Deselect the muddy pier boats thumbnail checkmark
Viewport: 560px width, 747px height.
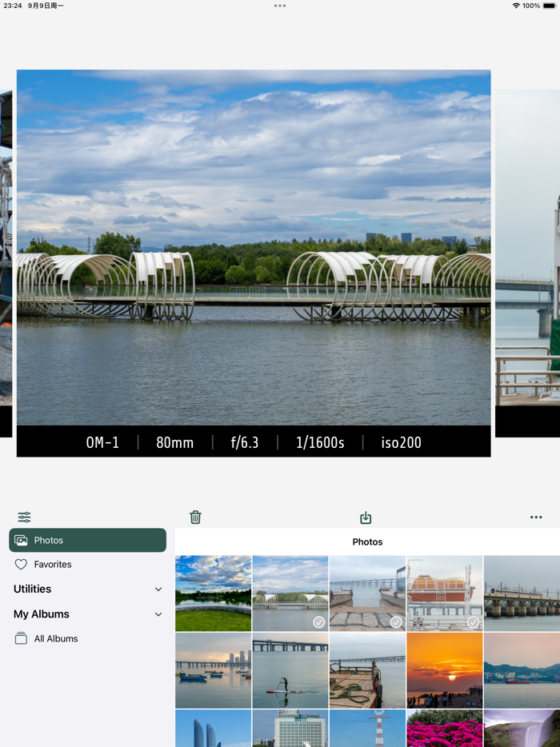click(x=396, y=622)
